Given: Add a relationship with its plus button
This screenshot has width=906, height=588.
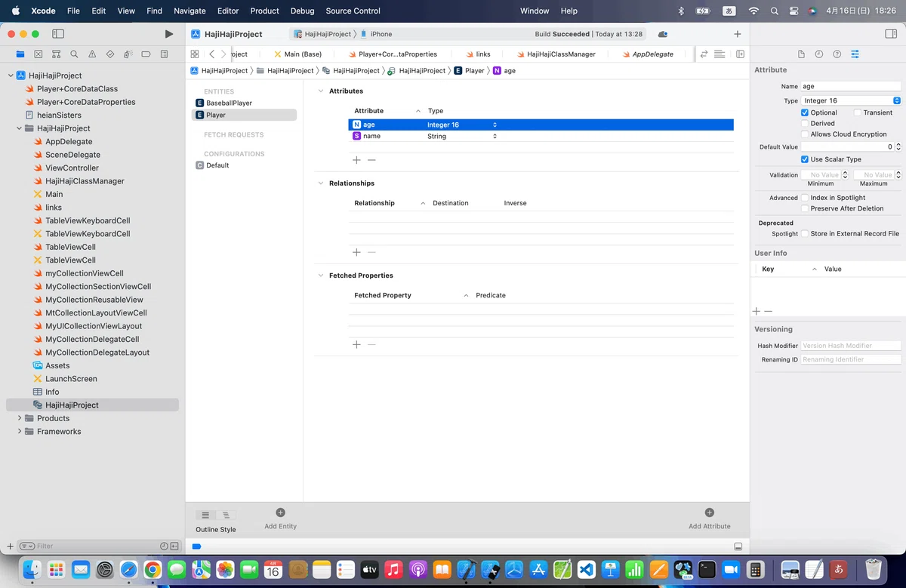Looking at the screenshot, I should point(356,252).
